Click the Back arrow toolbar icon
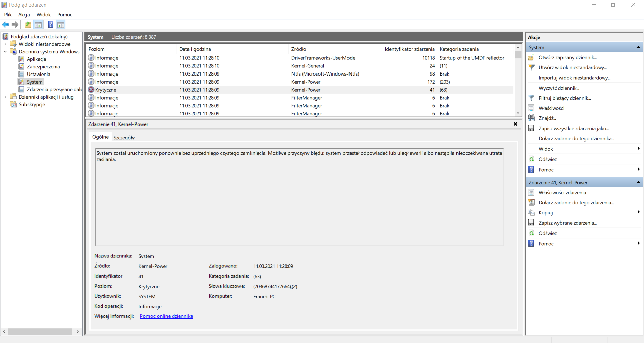 pos(5,24)
